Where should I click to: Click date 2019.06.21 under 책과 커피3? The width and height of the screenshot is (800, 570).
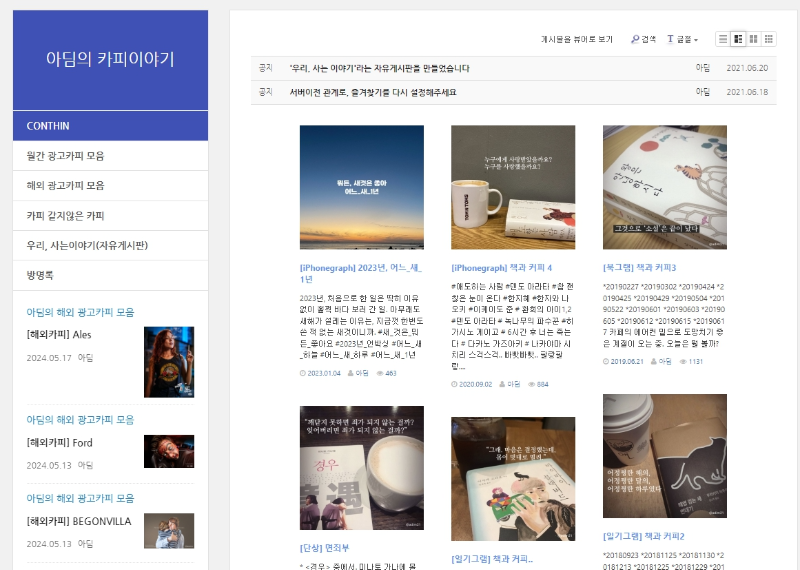[623, 361]
